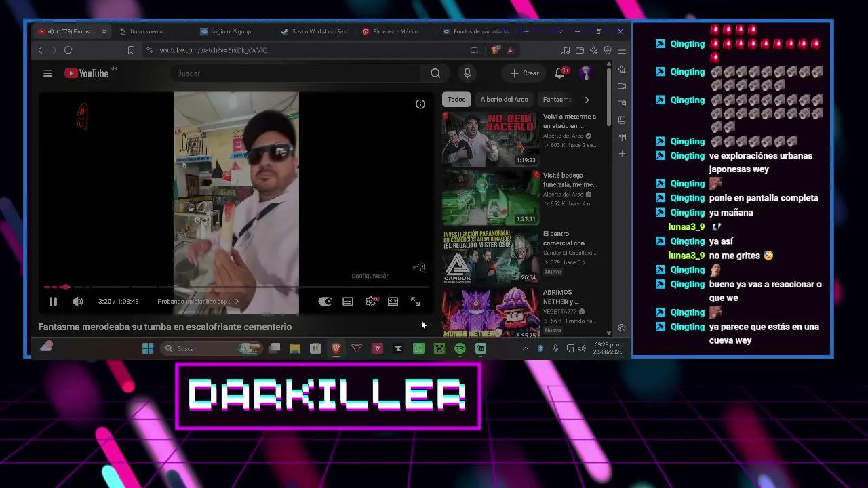Select the 'Todos' filter chip

(456, 100)
